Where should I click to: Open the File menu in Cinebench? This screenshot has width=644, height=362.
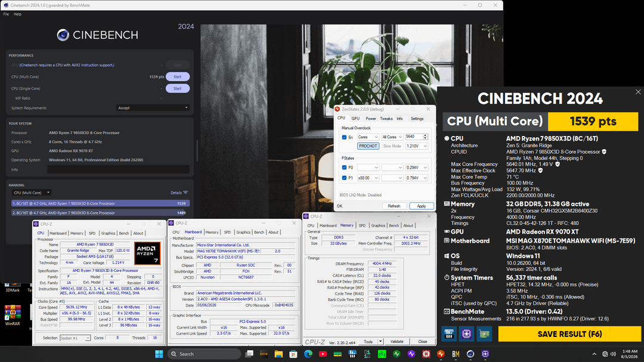pyautogui.click(x=6, y=14)
